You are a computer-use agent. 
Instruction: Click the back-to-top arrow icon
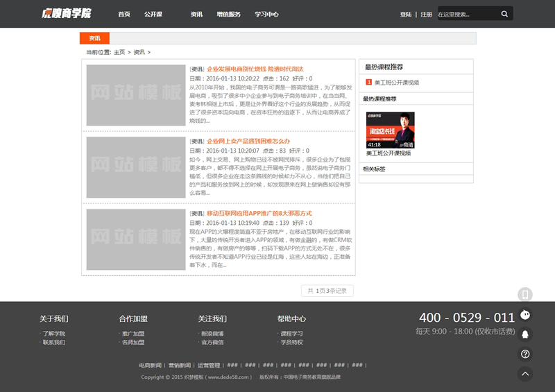pos(525,374)
